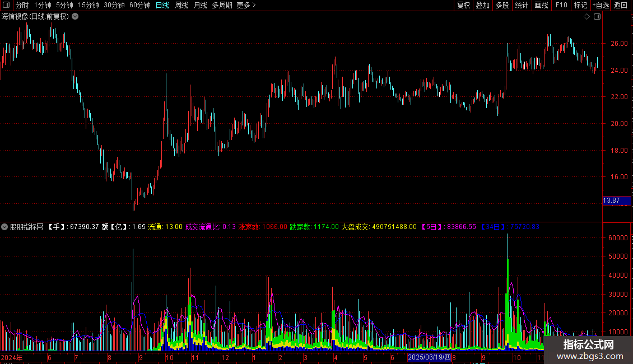Click the 13.87 price marker
The image size is (633, 364).
(616, 200)
